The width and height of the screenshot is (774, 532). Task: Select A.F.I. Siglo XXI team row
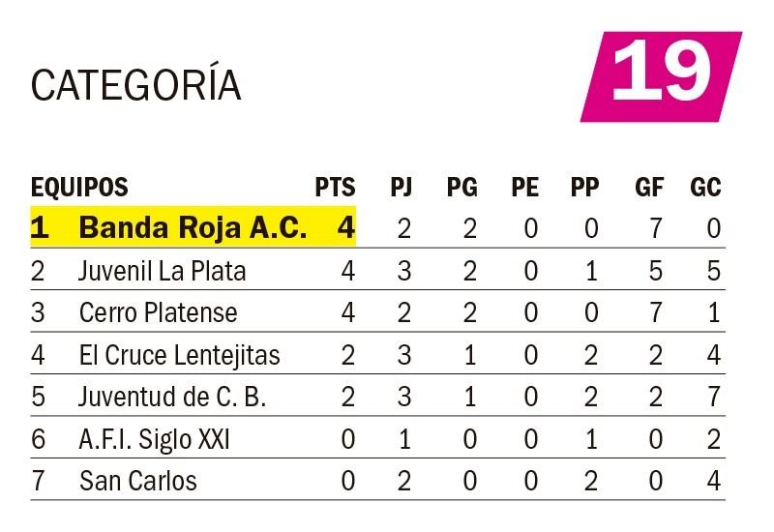[x=377, y=439]
